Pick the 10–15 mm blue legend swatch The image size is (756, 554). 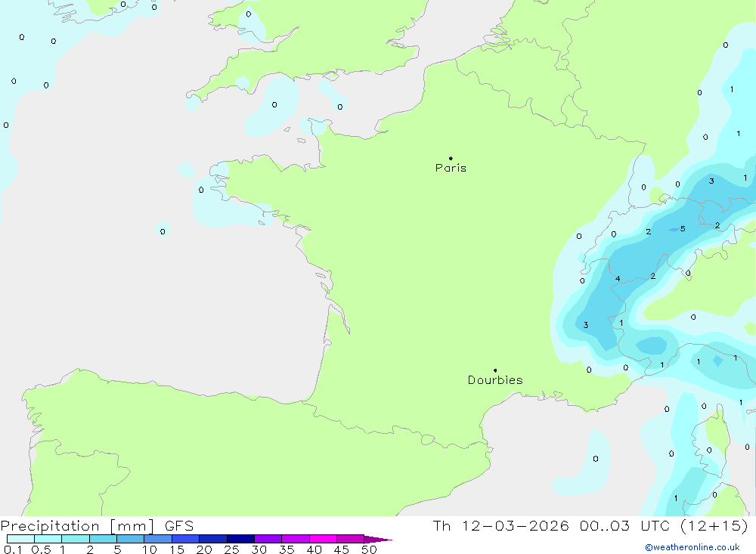click(x=158, y=539)
